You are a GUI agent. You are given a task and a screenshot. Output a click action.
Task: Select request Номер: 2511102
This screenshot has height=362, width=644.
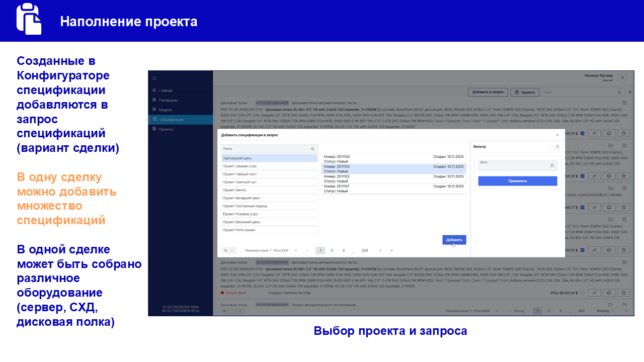pyautogui.click(x=394, y=179)
